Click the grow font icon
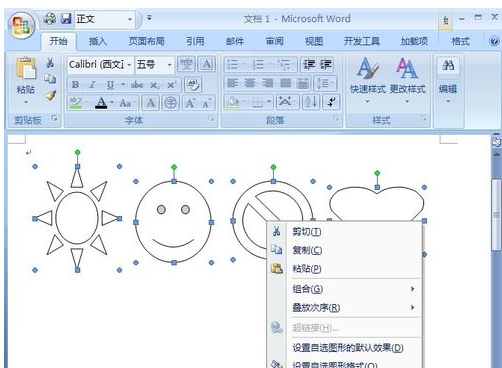The height and width of the screenshot is (368, 502). click(x=190, y=103)
